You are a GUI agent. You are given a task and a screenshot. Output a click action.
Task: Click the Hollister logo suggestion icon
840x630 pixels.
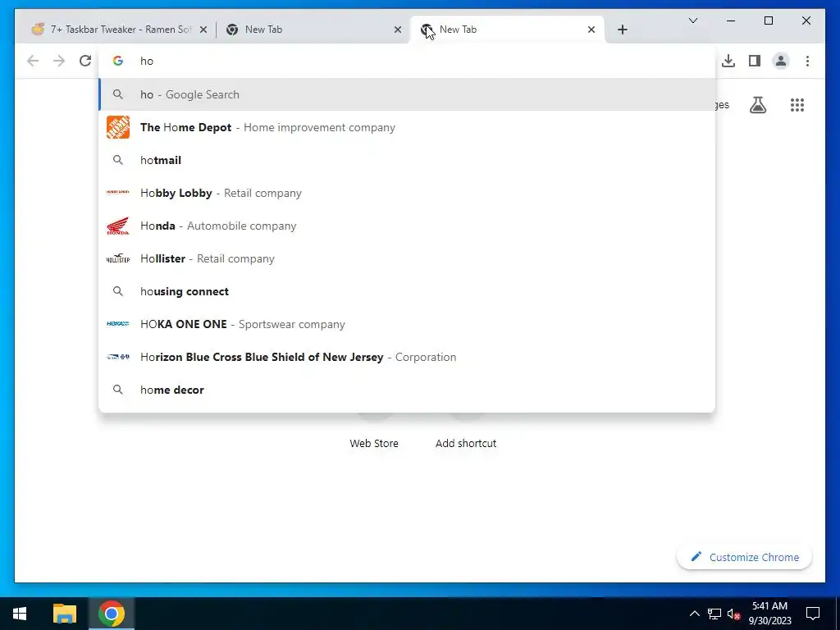(118, 258)
